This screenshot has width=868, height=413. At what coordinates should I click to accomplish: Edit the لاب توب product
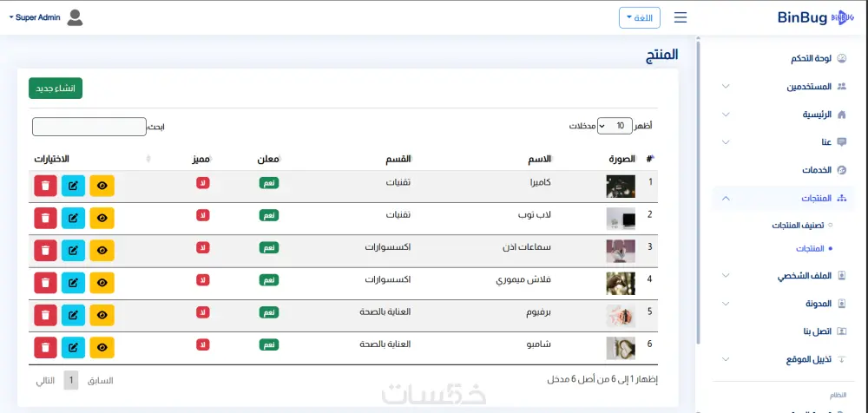73,218
